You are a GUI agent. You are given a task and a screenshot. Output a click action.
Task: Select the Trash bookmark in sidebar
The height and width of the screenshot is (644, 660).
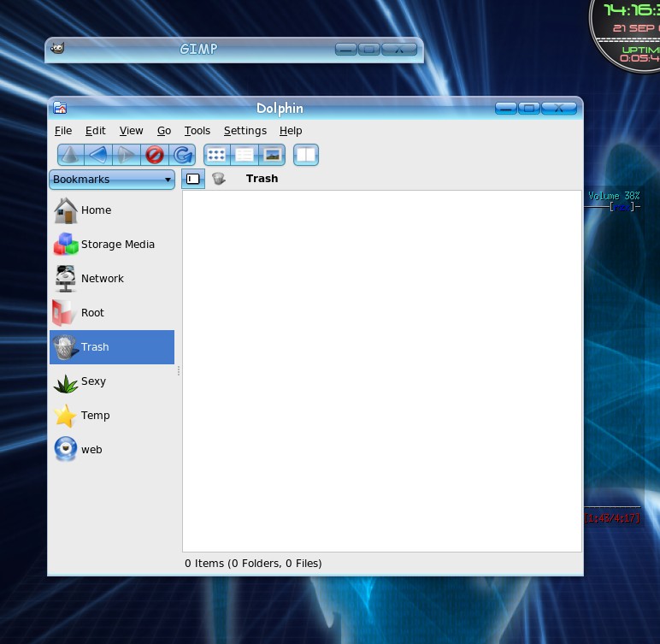click(112, 347)
